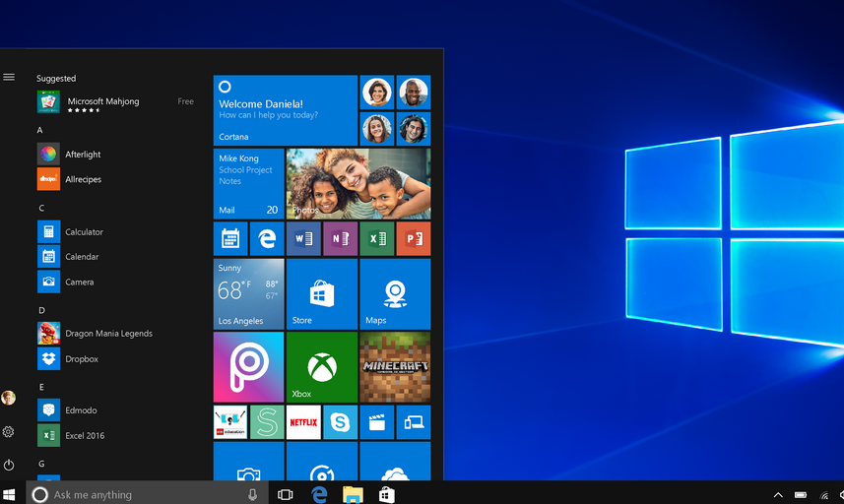
Task: Click the Windows Start button
Action: (9, 494)
